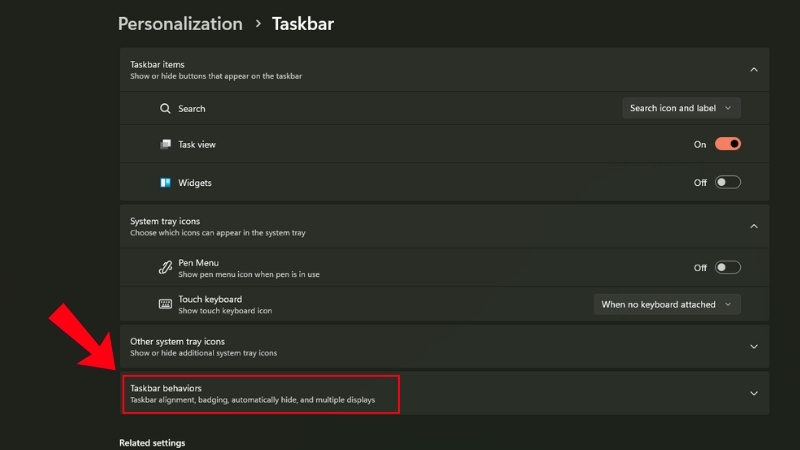Click 'Show or hide additional system tray icons'
The image size is (800, 450).
coord(204,353)
